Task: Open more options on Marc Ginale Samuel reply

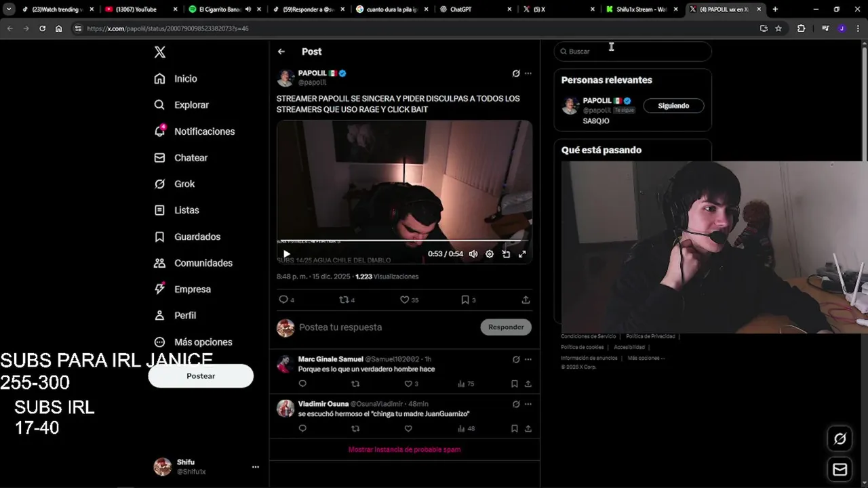Action: [x=528, y=359]
